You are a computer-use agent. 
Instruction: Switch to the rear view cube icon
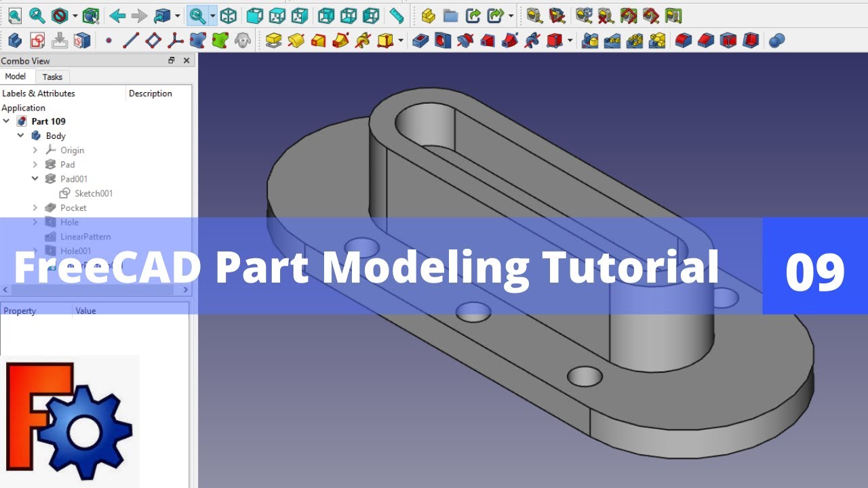(x=326, y=15)
